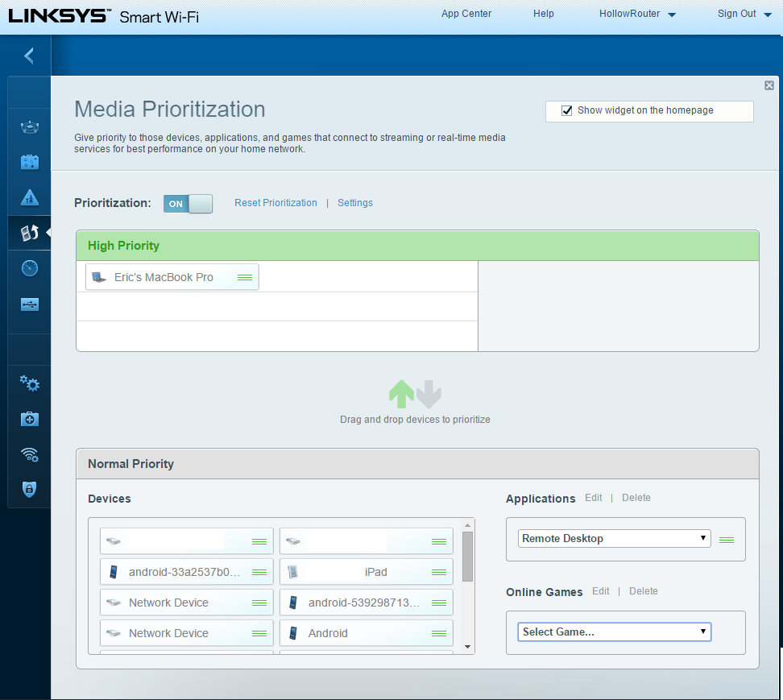
Task: Expand the Remote Desktop applications dropdown
Action: pyautogui.click(x=614, y=539)
